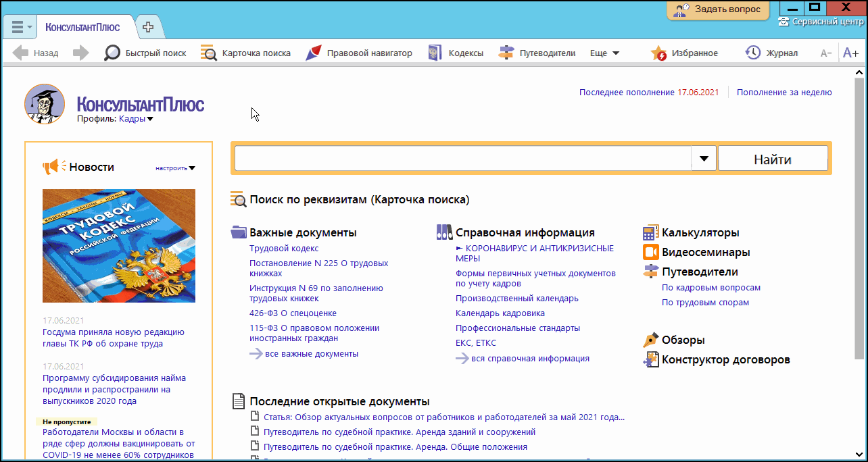Image resolution: width=868 pixels, height=462 pixels.
Task: Open recent Аренда зданий и сооружений
Action: (400, 432)
